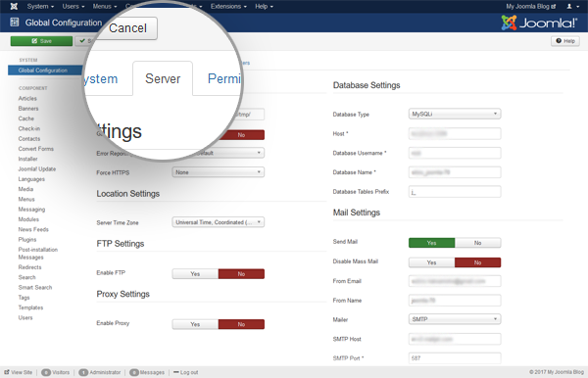Image resolution: width=588 pixels, height=378 pixels.
Task: Click the Joomla! brand logo
Action: 539,23
